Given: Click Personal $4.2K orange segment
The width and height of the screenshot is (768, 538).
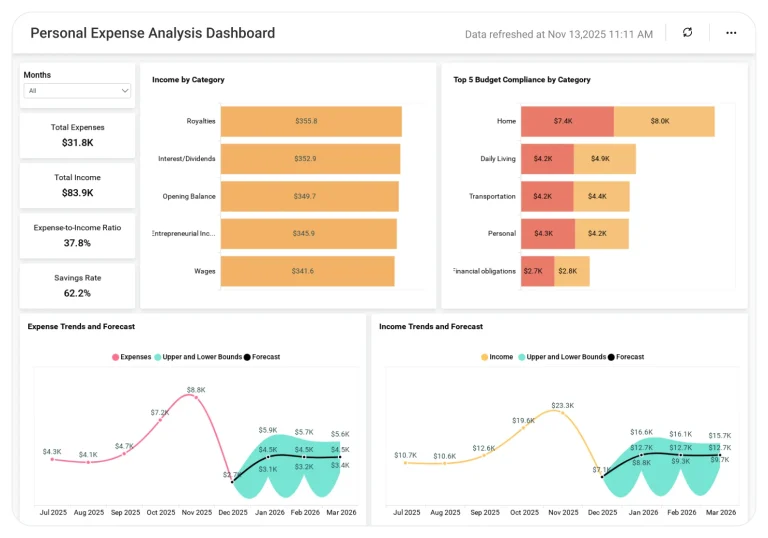Looking at the screenshot, I should 602,234.
